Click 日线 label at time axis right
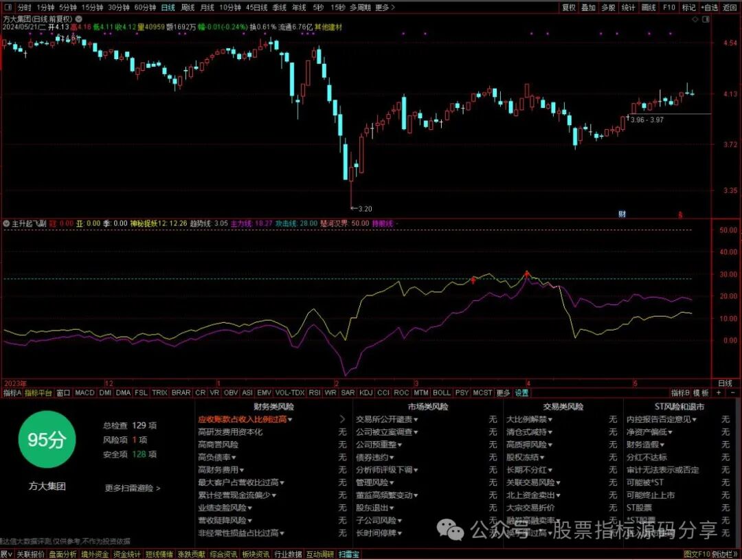 pyautogui.click(x=725, y=383)
